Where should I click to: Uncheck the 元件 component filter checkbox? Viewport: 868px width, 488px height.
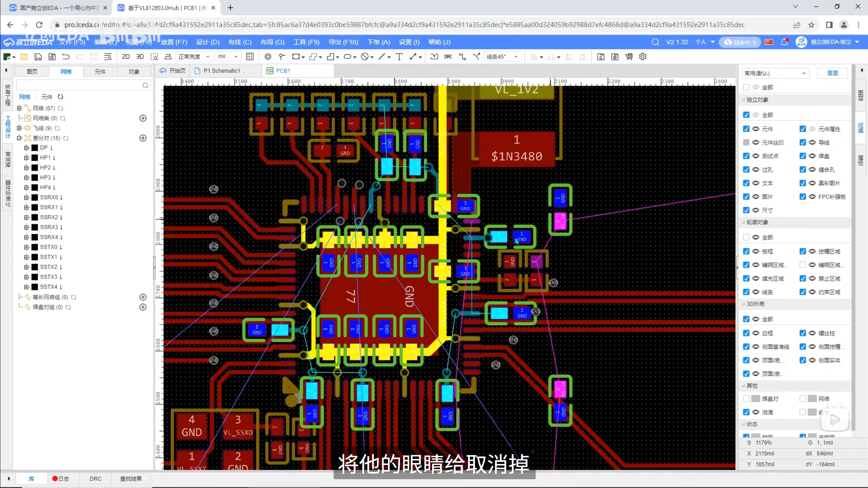pos(746,129)
